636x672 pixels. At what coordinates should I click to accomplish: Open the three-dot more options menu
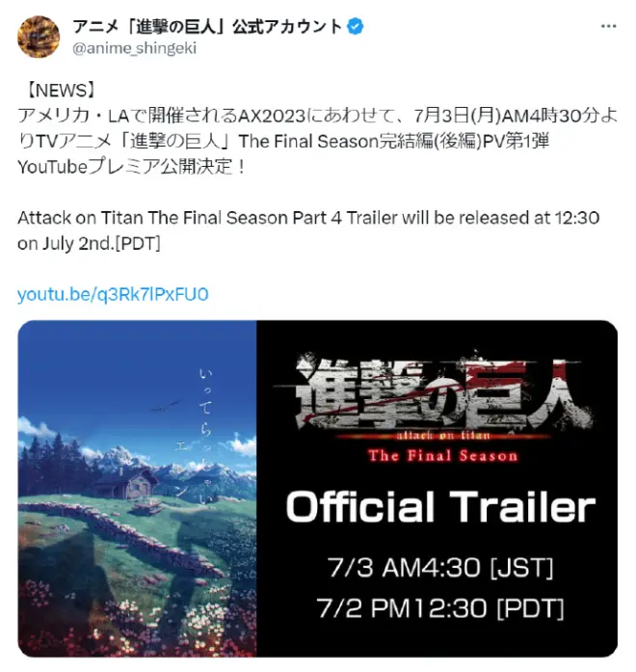pyautogui.click(x=608, y=26)
